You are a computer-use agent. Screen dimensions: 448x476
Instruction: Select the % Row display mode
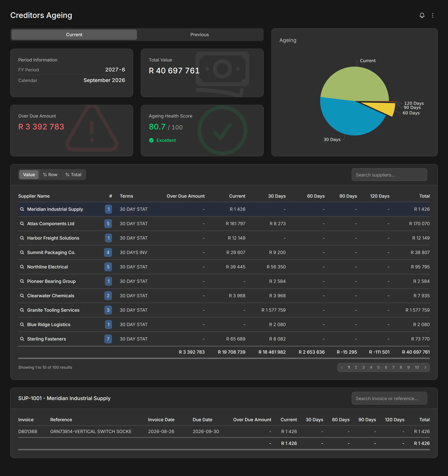point(50,175)
